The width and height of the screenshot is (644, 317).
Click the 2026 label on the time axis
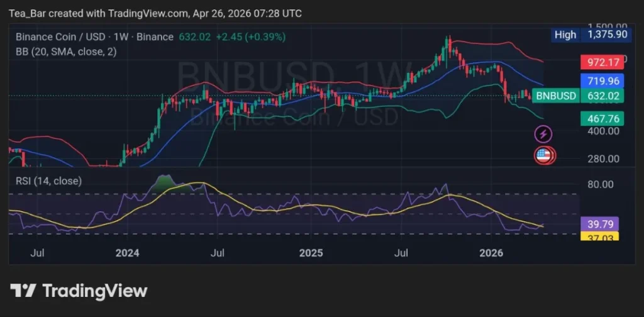point(491,253)
